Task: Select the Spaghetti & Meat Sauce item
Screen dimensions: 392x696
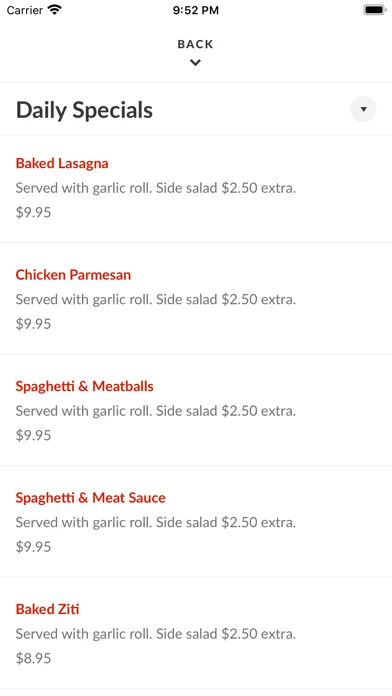Action: (196, 521)
